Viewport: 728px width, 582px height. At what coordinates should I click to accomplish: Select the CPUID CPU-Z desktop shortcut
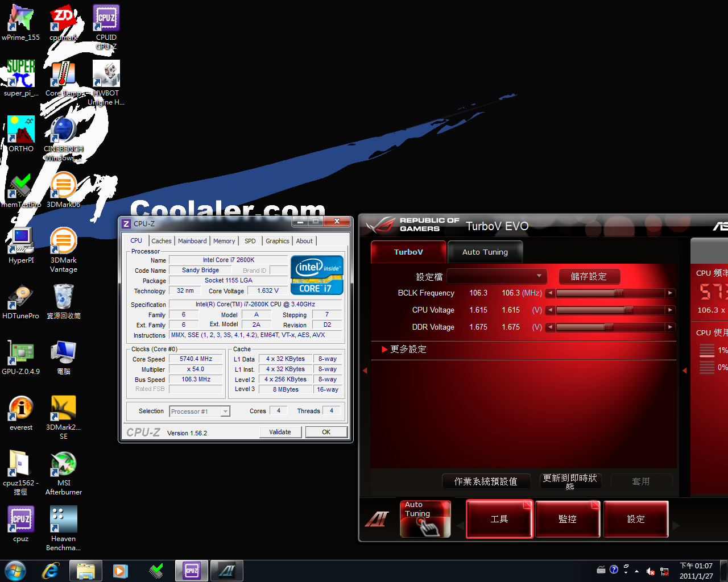pos(106,27)
